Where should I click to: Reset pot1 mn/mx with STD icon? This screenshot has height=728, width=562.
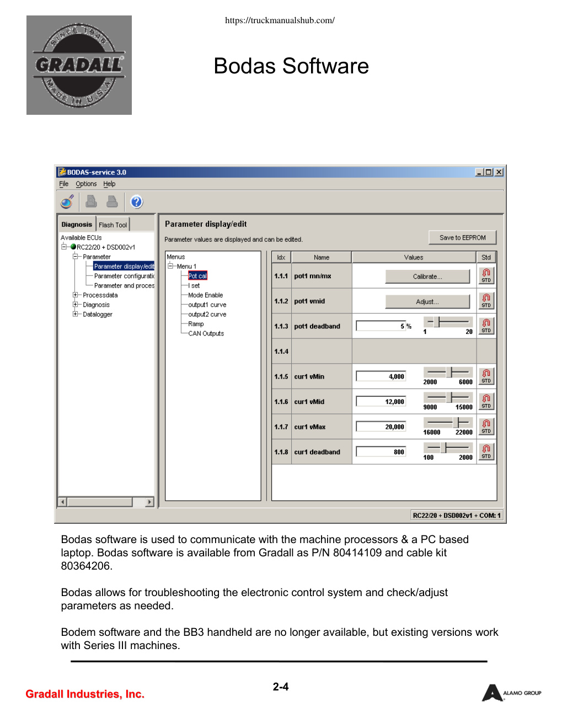point(486,275)
